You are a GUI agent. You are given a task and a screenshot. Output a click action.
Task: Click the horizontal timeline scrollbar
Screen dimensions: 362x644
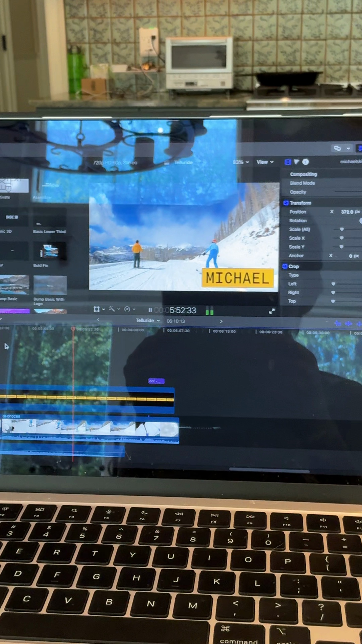coord(269,470)
